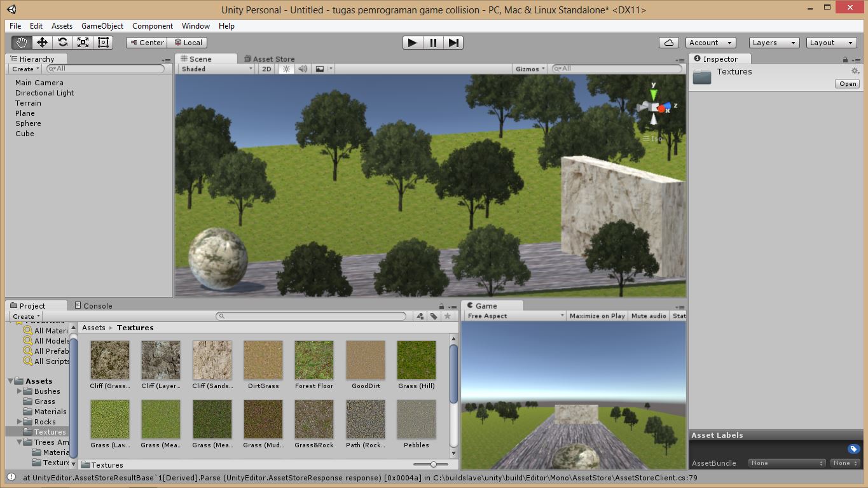This screenshot has width=868, height=488.
Task: Open the GameObject menu
Action: [102, 26]
